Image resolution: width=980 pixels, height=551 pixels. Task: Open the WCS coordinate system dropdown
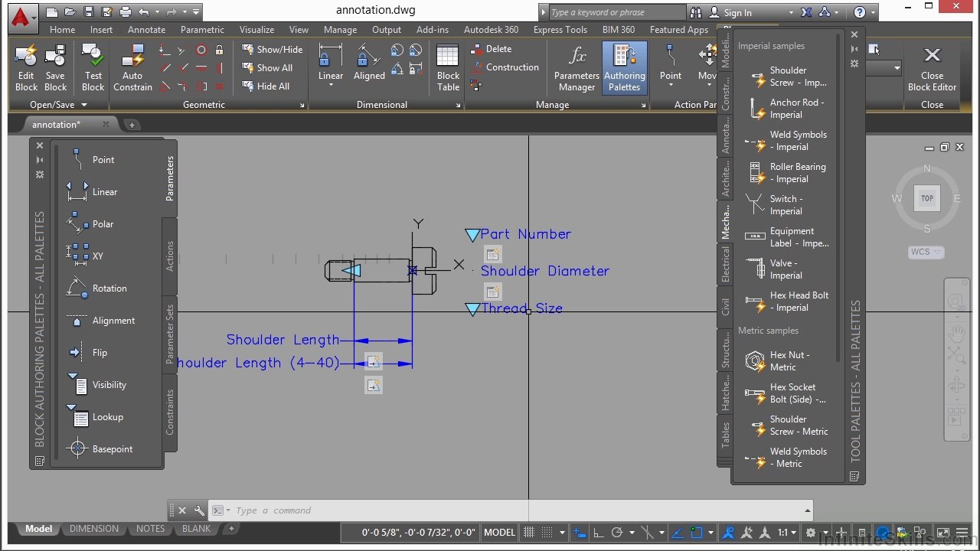926,252
